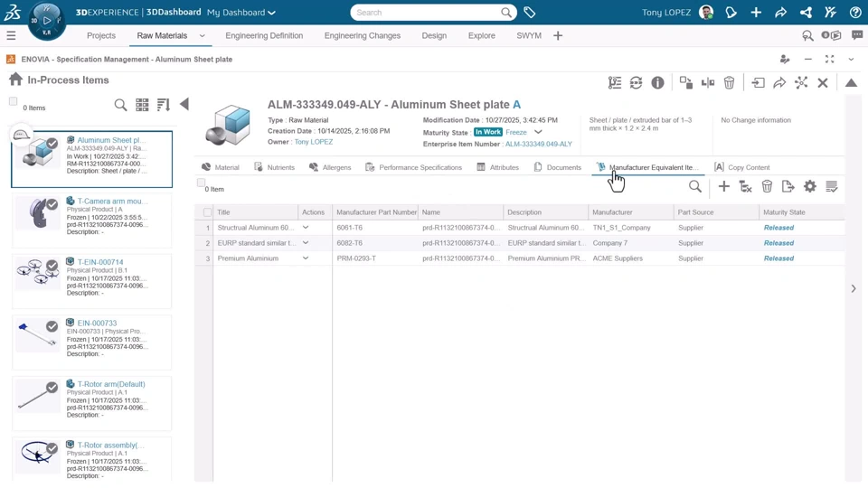Open Performance Specifications tab
868x488 pixels.
click(x=413, y=167)
